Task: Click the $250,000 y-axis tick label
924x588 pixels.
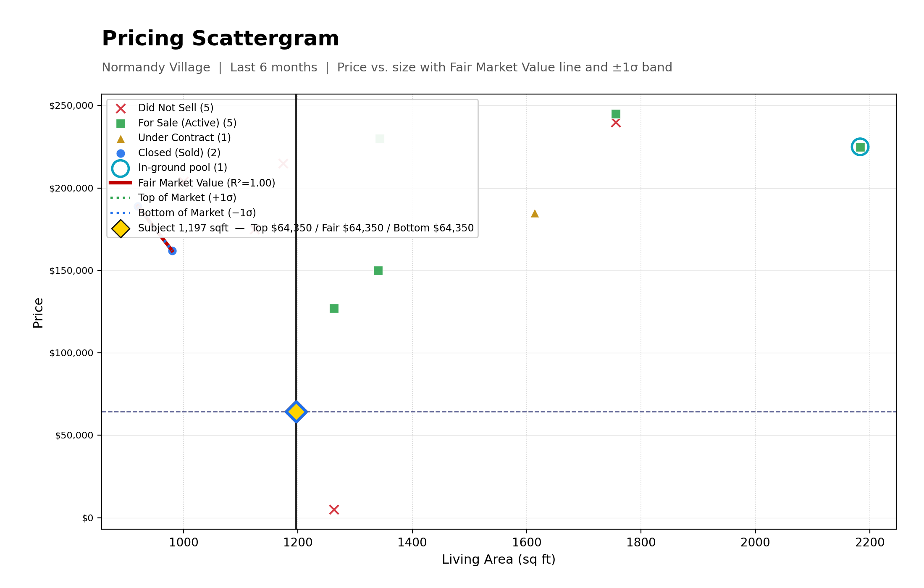Action: [x=71, y=105]
